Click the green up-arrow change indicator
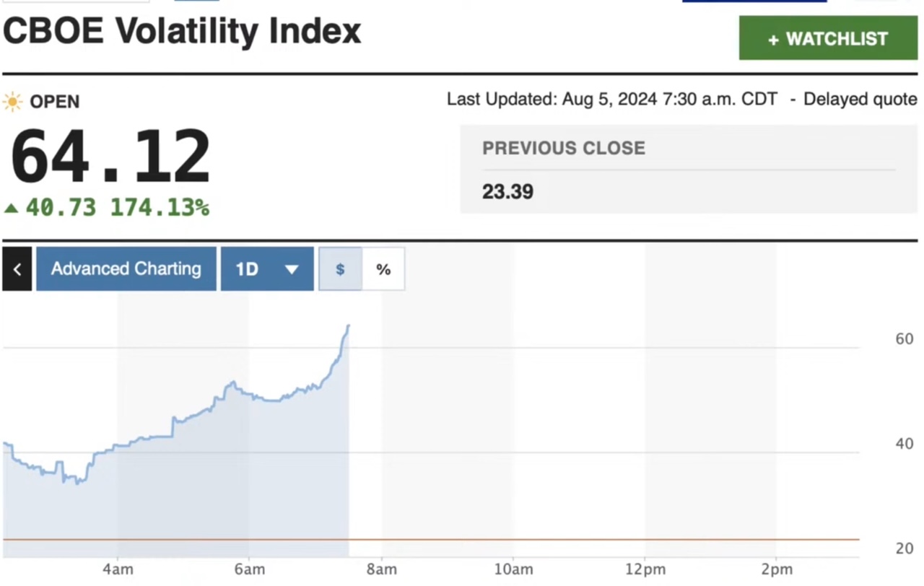 (11, 209)
